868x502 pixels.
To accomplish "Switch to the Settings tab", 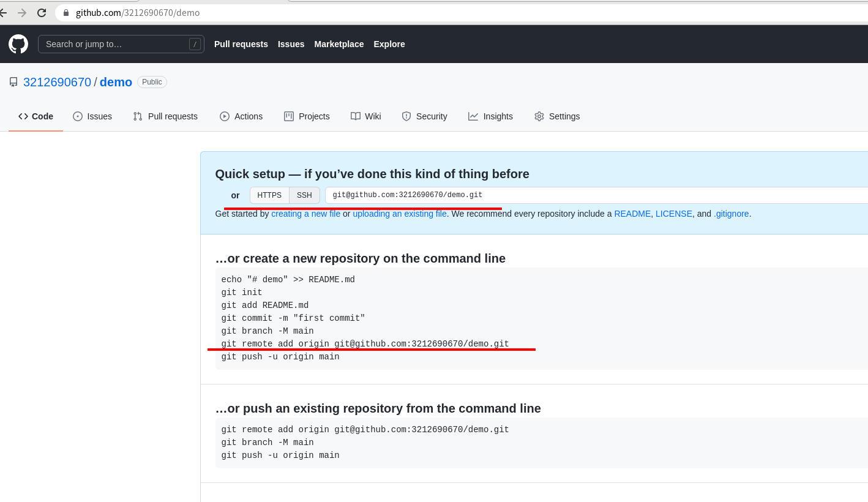I will (x=557, y=116).
